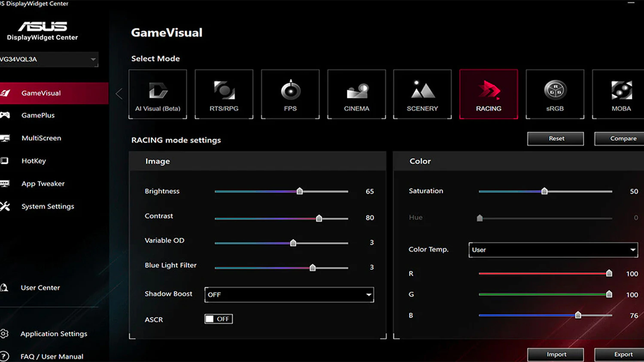Open the Color Temp. dropdown set to User

(x=553, y=250)
